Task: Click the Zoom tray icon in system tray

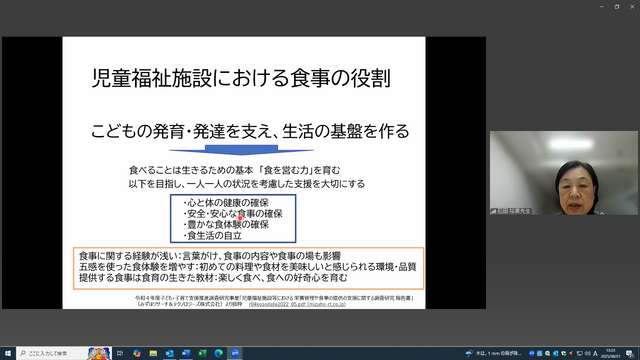Action: point(531,353)
